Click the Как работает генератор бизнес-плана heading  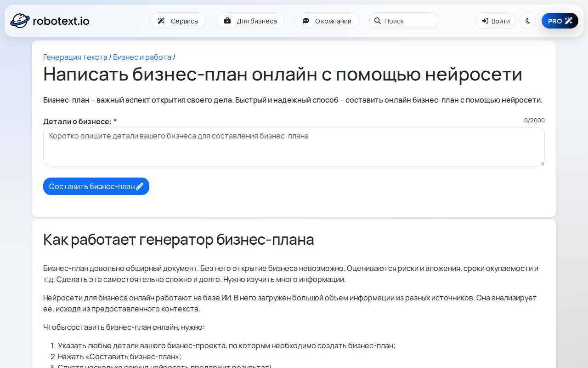178,240
